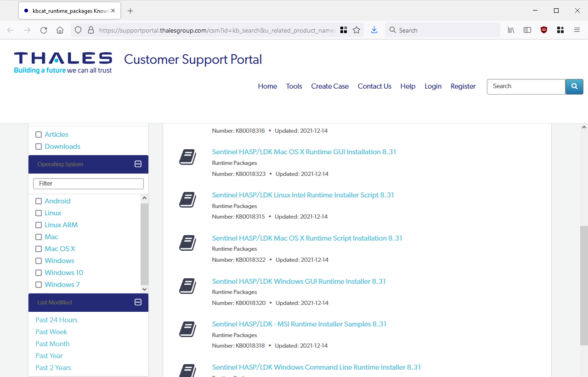The width and height of the screenshot is (588, 377).
Task: Go to the browser Home icon
Action: (x=60, y=30)
